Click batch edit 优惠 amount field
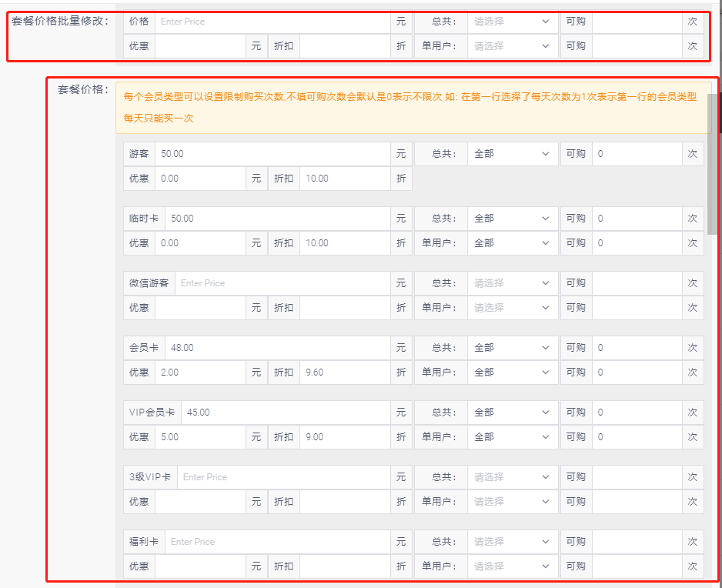This screenshot has width=722, height=588. tap(200, 46)
